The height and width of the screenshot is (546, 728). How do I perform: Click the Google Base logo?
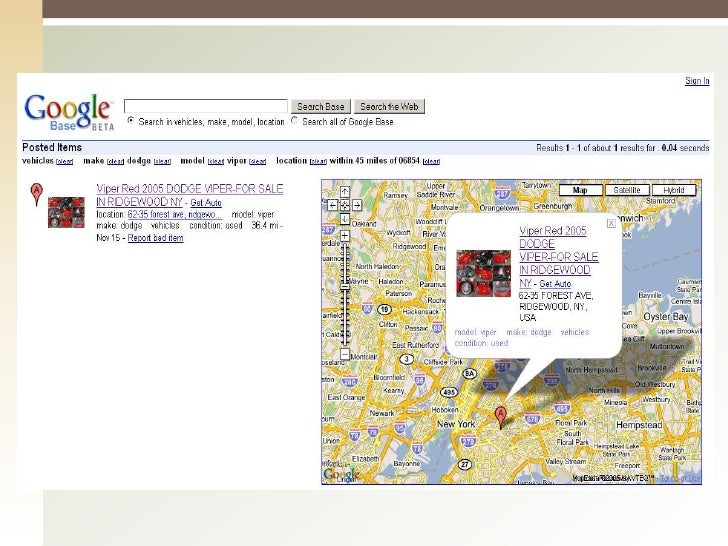click(x=69, y=112)
